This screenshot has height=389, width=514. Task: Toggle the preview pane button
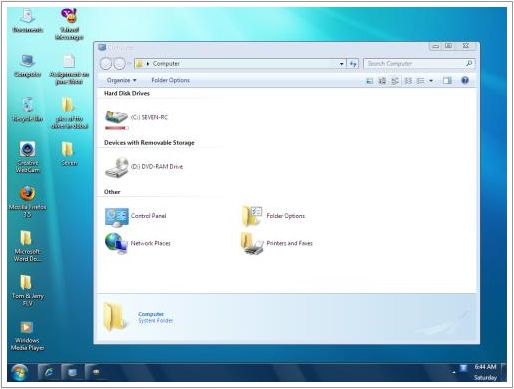coord(447,81)
